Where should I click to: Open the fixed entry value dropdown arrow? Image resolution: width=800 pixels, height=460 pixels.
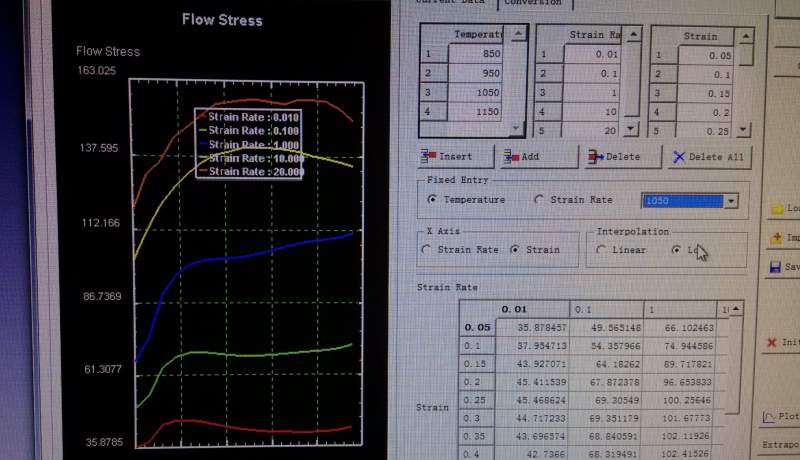[x=731, y=201]
